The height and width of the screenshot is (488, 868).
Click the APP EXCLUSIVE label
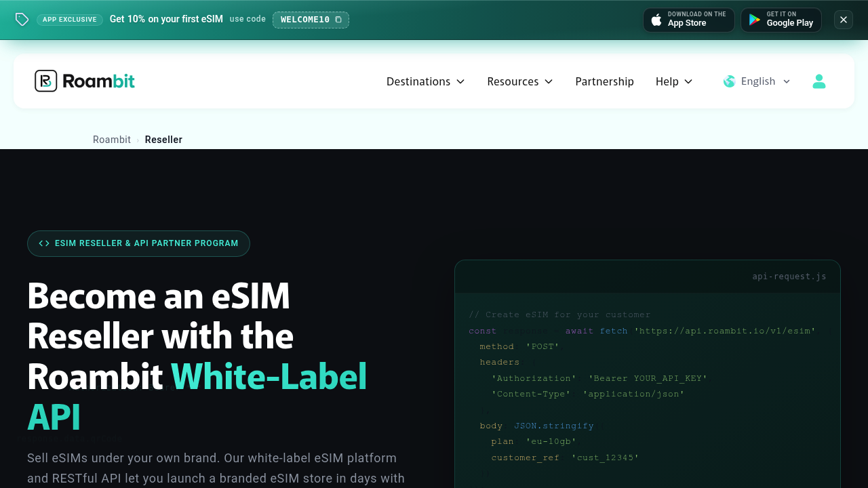click(70, 20)
